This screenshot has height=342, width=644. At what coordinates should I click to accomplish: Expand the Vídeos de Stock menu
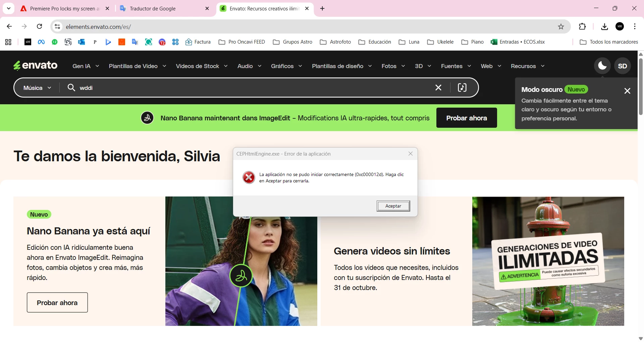click(202, 66)
